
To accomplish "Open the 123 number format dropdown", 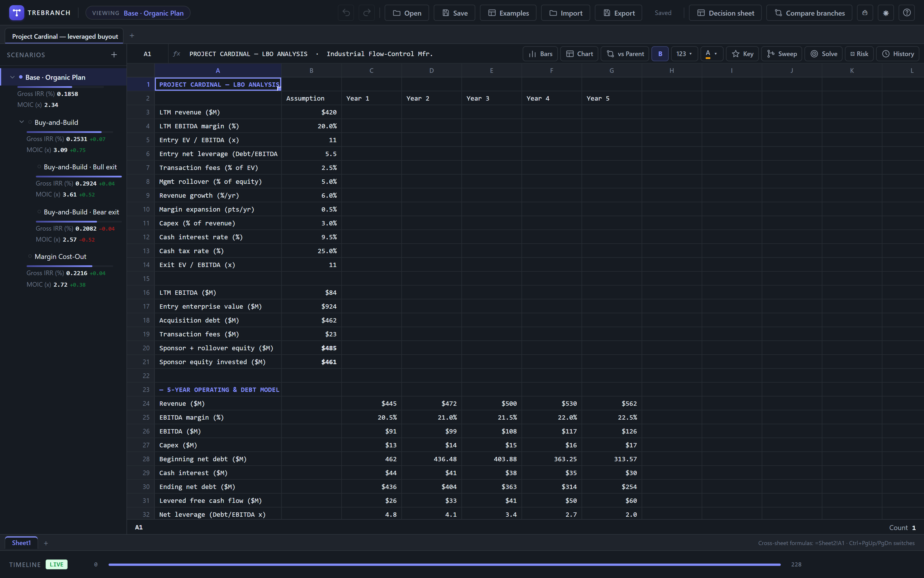I will pos(684,54).
